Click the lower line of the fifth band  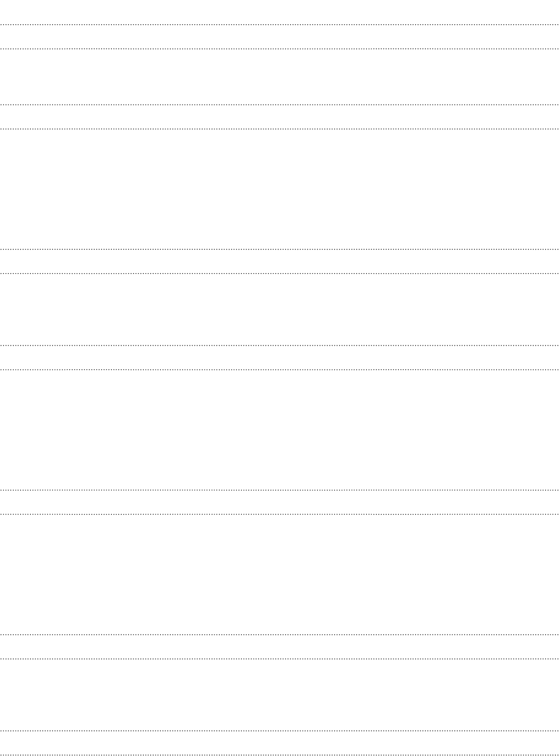point(279,514)
